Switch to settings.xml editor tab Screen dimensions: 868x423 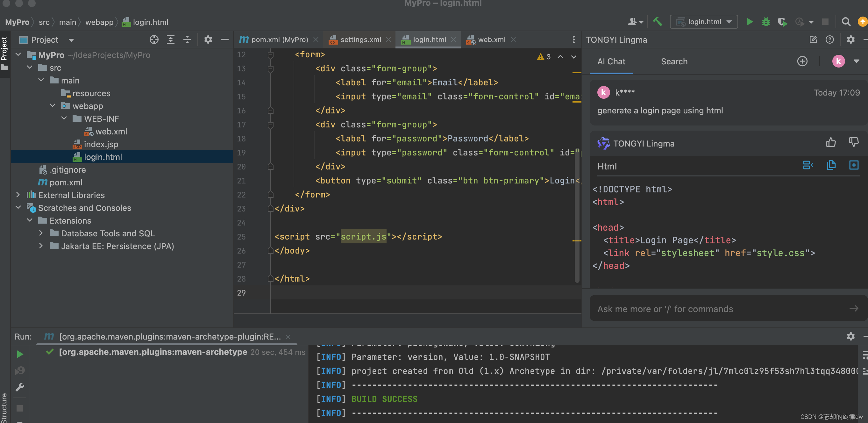[x=359, y=40]
